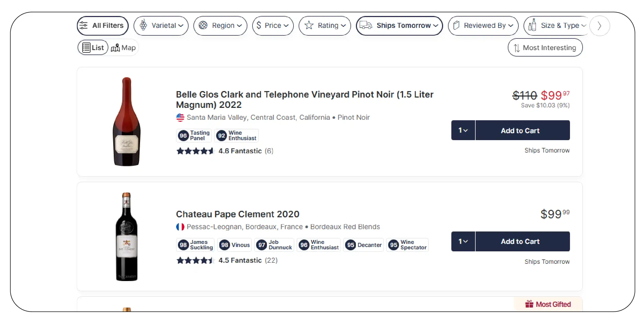Click the star icon on the Rating filter

click(x=309, y=25)
